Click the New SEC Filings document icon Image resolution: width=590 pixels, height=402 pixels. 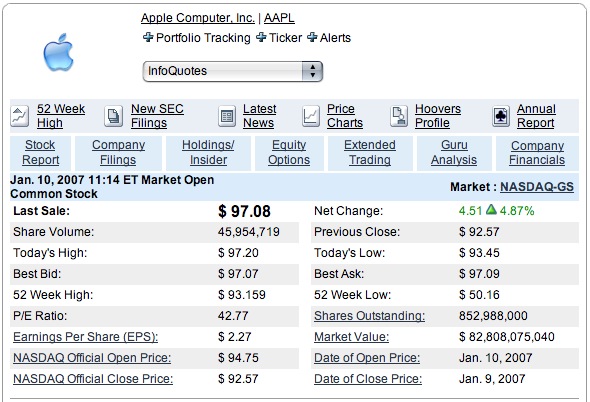(x=113, y=116)
